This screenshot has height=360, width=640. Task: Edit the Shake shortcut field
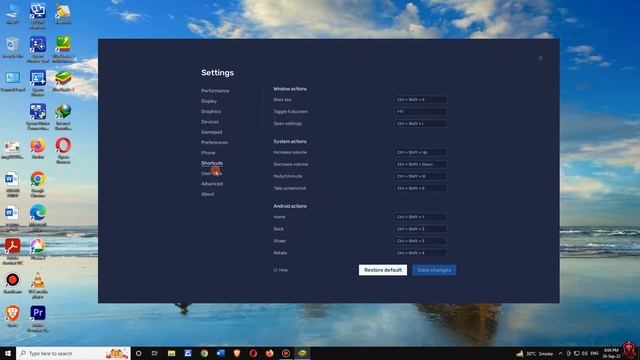(420, 241)
